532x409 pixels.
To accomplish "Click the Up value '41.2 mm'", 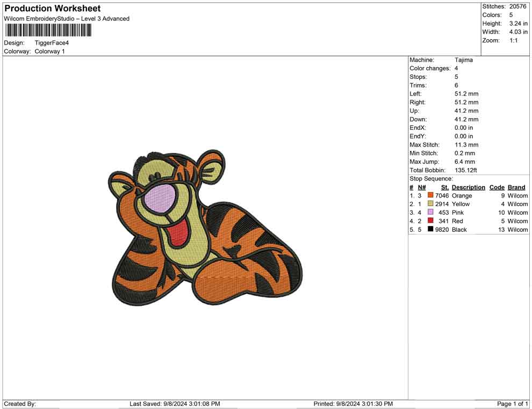I will (466, 111).
